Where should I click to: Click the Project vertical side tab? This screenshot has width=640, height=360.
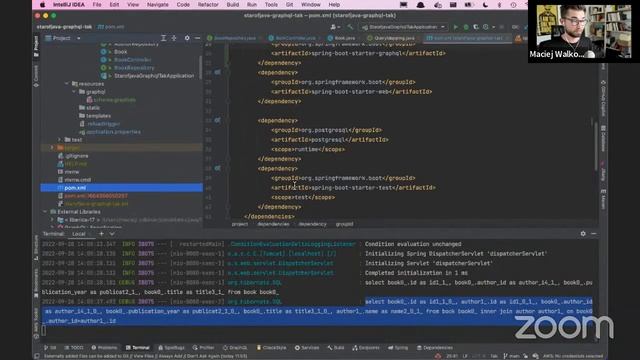(x=36, y=46)
